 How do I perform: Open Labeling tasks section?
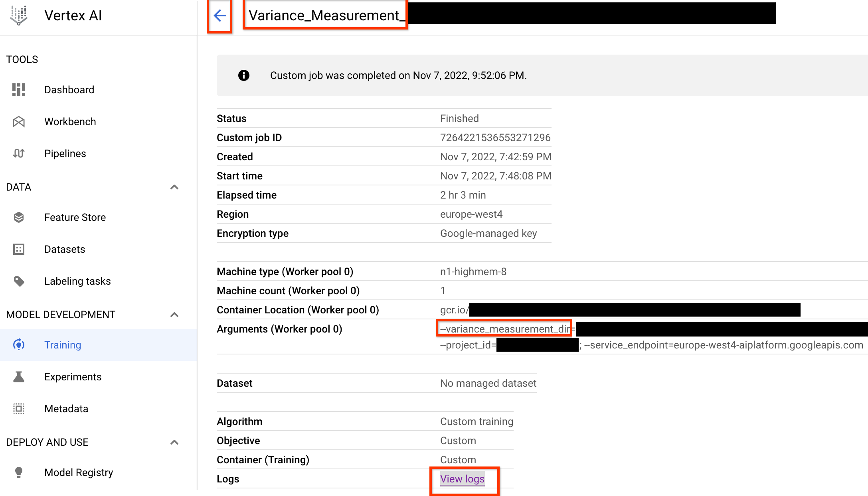tap(77, 281)
